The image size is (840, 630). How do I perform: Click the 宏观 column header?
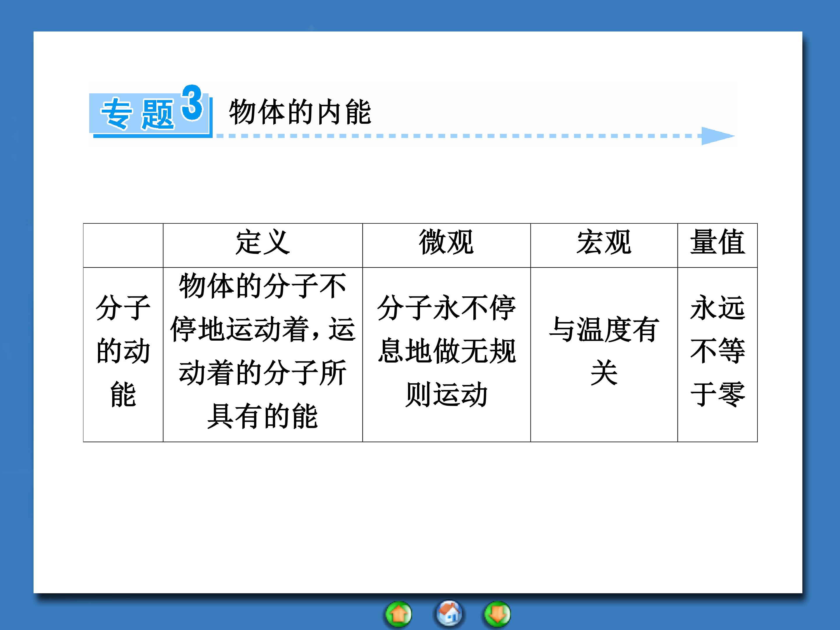(604, 245)
